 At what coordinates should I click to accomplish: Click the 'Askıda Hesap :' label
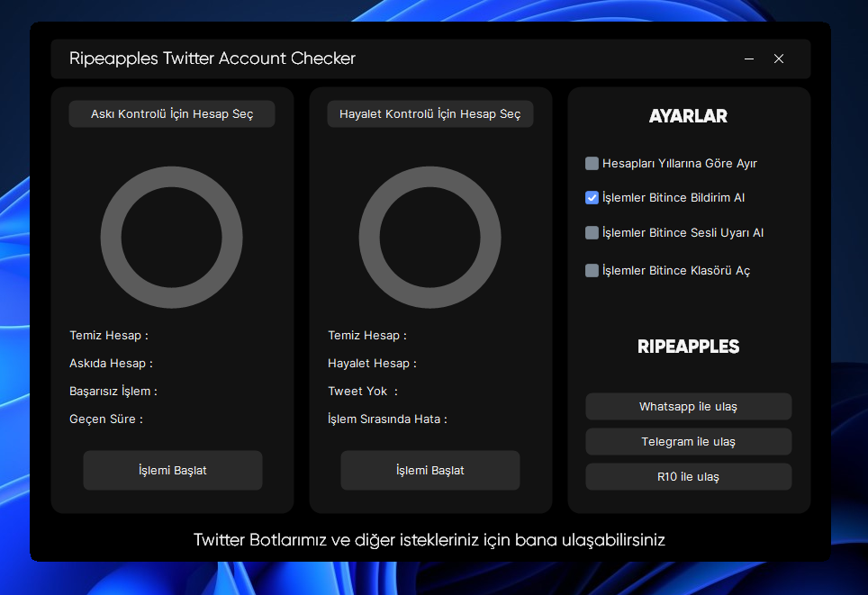tap(112, 364)
